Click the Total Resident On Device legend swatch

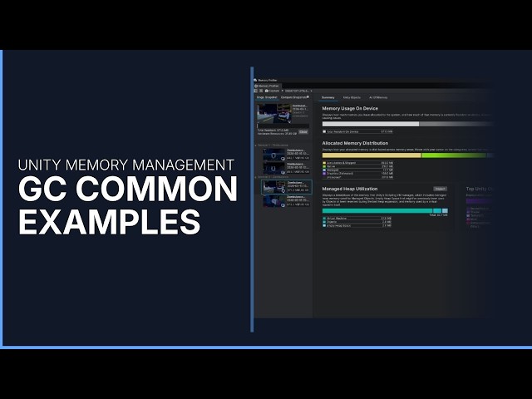[324, 131]
